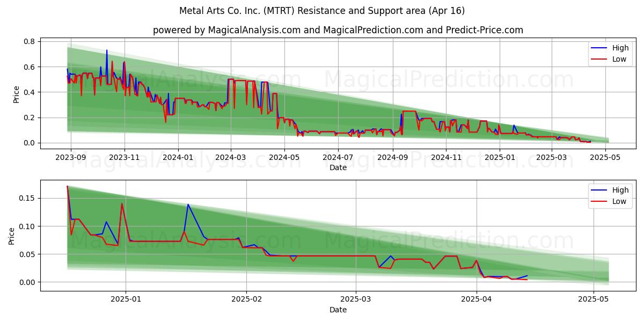This screenshot has width=644, height=322.
Task: Click the '2024-05' date label on the top chart
Action: point(284,157)
